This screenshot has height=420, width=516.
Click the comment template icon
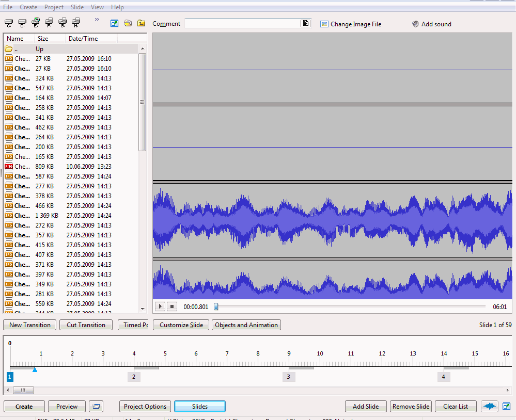click(x=306, y=23)
